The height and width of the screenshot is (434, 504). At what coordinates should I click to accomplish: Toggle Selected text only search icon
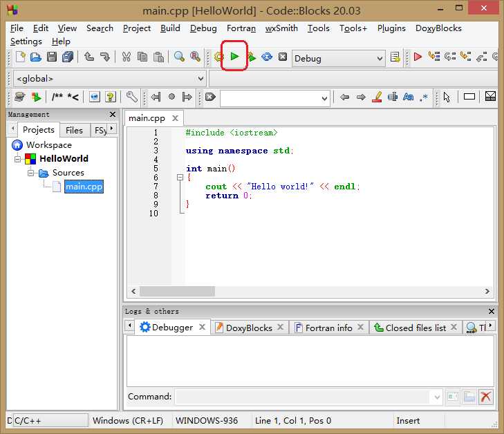[393, 97]
